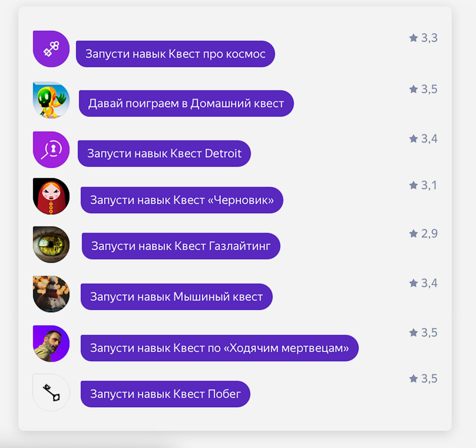
Task: Launch 'Запусти навык Квест про космос'
Action: [x=175, y=54]
